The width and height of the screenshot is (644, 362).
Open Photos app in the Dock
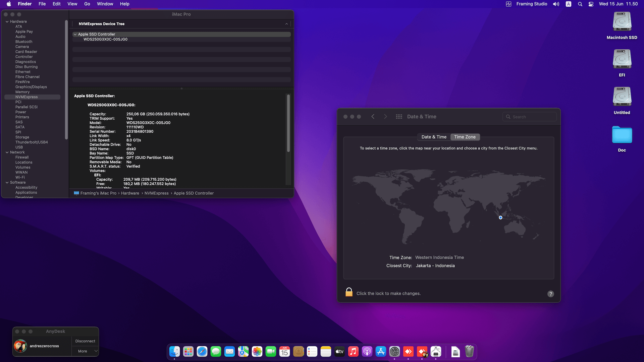point(257,351)
